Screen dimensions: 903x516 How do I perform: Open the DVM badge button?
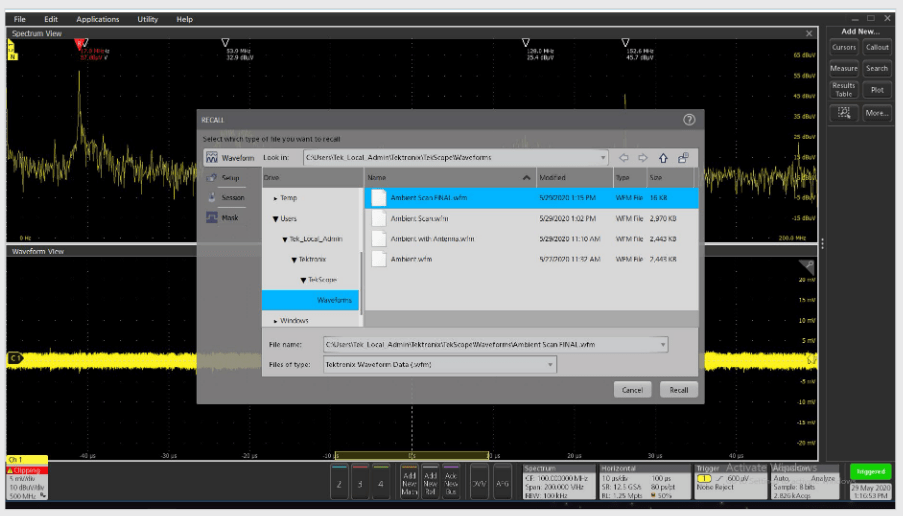coord(479,481)
